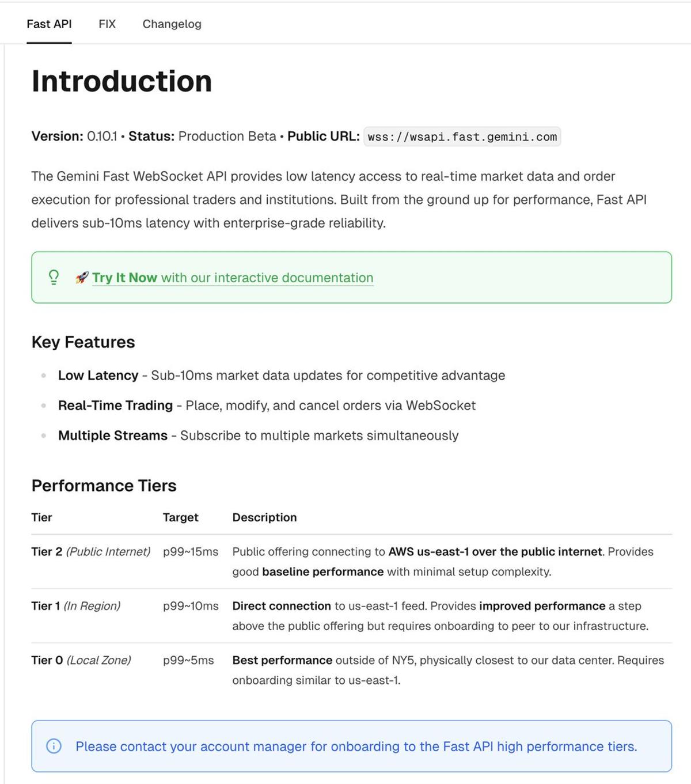The image size is (691, 784).
Task: Click the Low Latency feature bullet
Action: click(x=98, y=375)
